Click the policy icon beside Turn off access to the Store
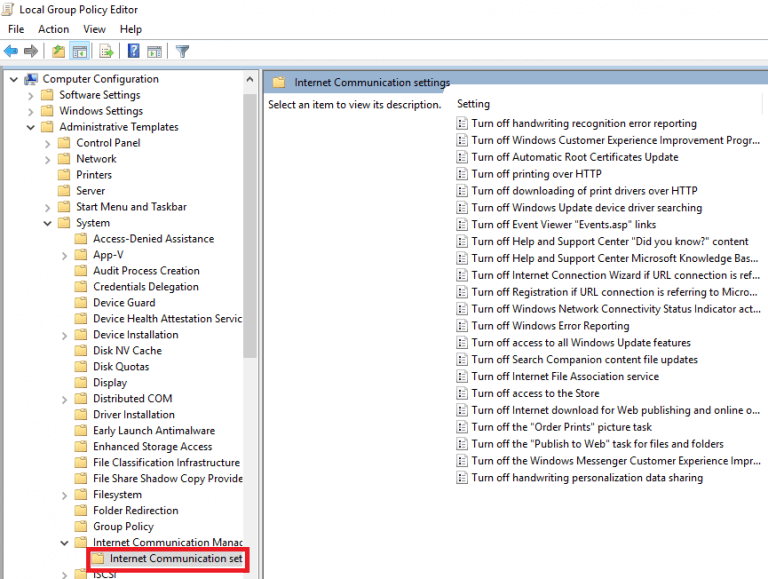Image resolution: width=768 pixels, height=579 pixels. point(461,393)
